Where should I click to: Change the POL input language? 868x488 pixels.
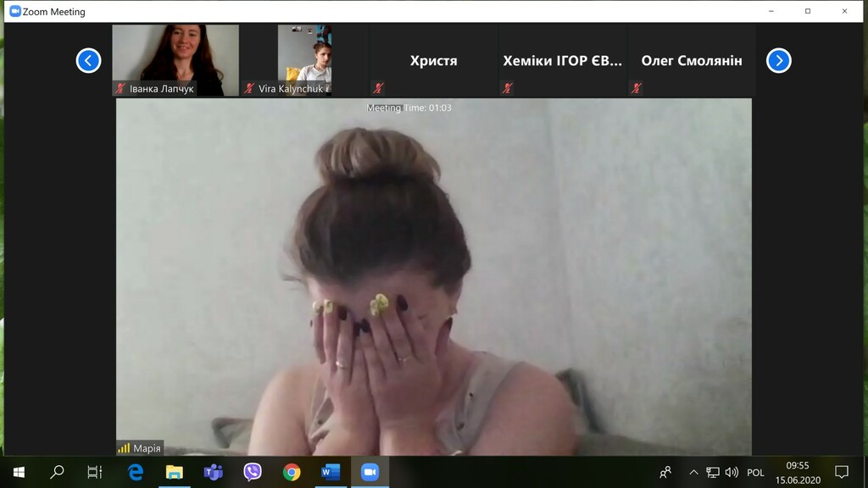755,473
